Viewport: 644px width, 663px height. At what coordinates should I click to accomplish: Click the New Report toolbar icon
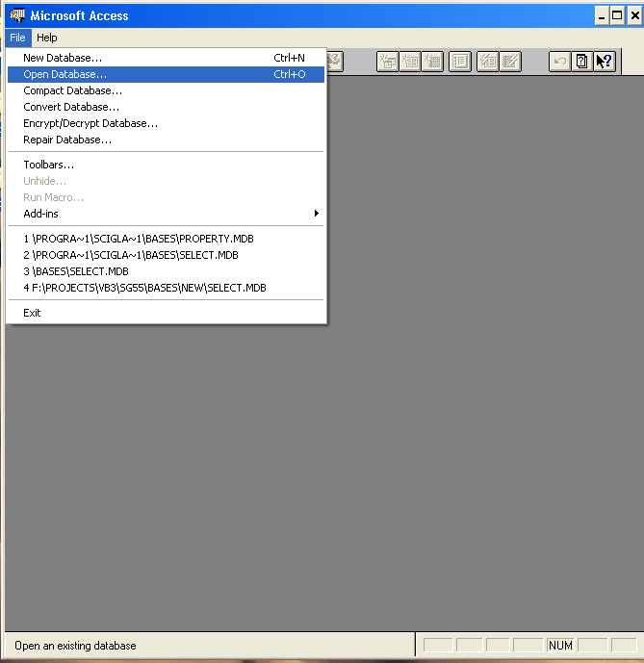coord(432,62)
